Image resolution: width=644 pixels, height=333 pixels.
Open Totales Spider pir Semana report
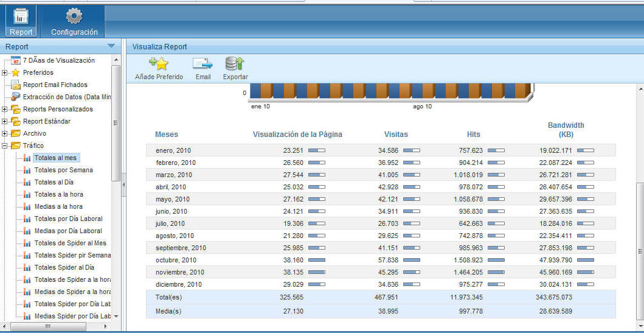(73, 255)
